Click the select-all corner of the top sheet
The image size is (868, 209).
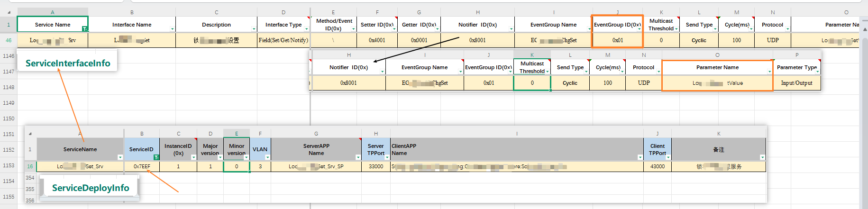(x=9, y=12)
